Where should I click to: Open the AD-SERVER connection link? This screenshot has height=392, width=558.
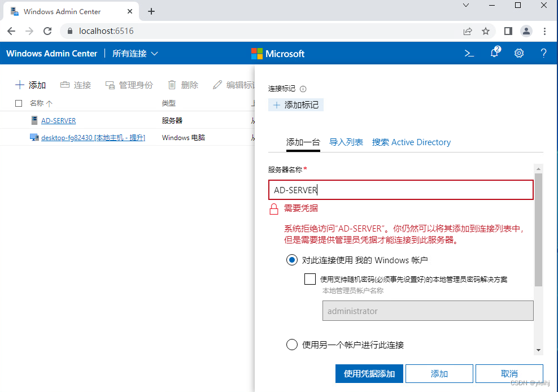(x=58, y=120)
